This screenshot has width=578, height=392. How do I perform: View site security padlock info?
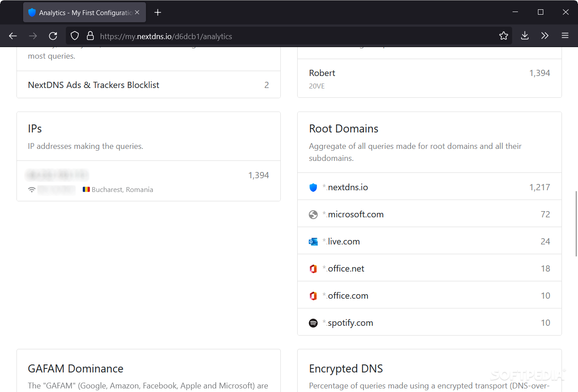coord(90,36)
